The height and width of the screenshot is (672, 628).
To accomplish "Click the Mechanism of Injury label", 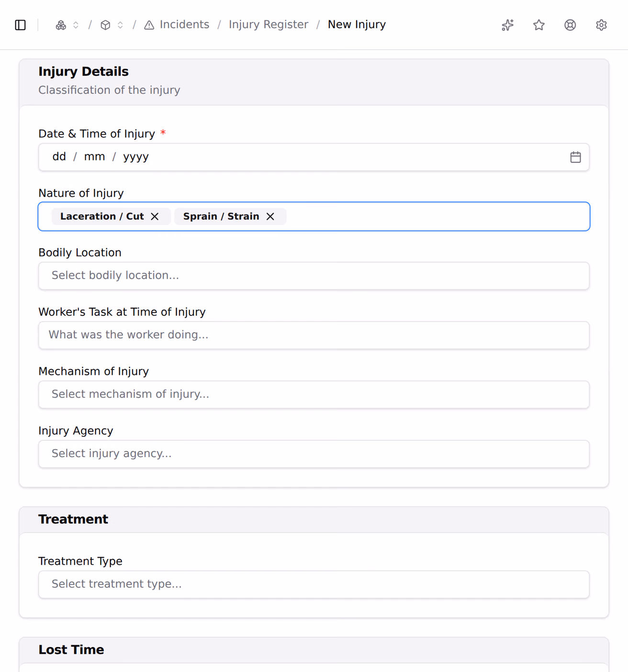I will coord(93,371).
